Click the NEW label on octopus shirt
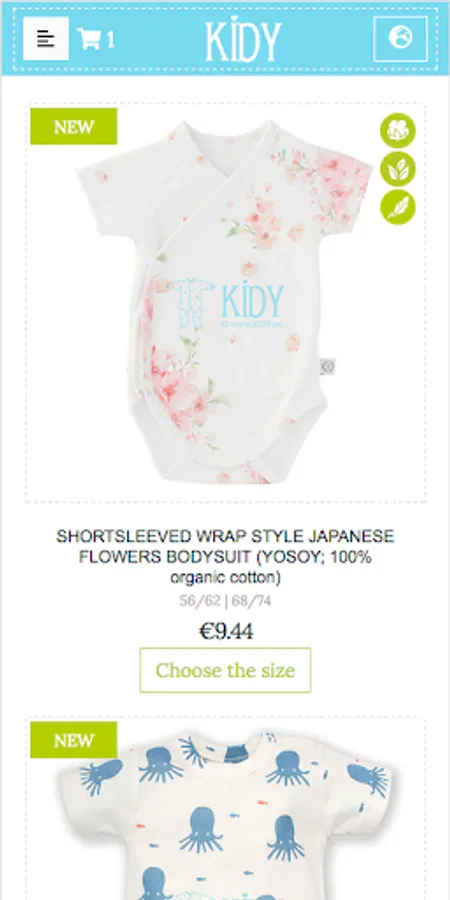450x900 pixels. pyautogui.click(x=73, y=740)
